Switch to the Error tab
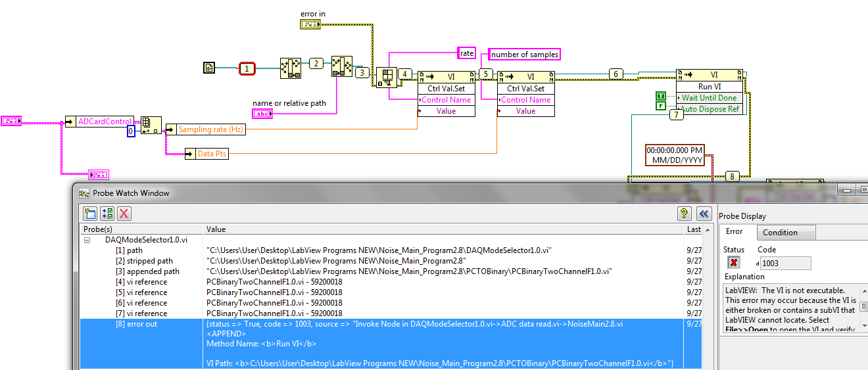868x370 pixels. [x=735, y=231]
